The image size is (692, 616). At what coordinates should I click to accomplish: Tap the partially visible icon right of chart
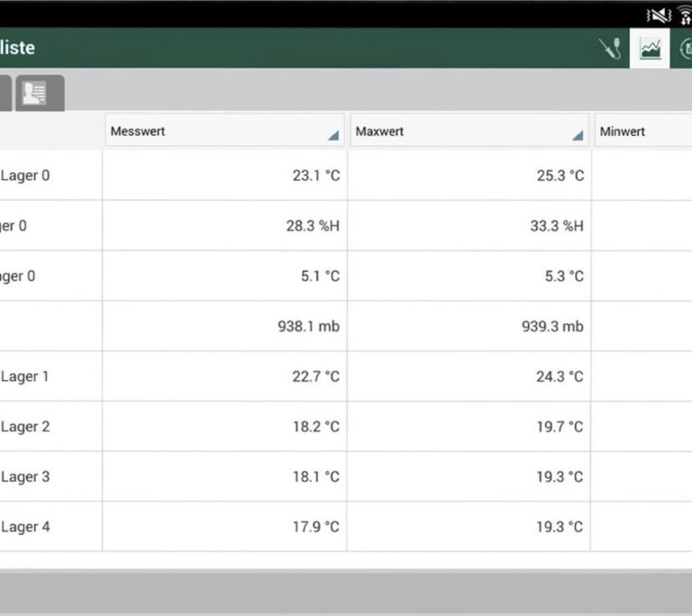pyautogui.click(x=685, y=49)
